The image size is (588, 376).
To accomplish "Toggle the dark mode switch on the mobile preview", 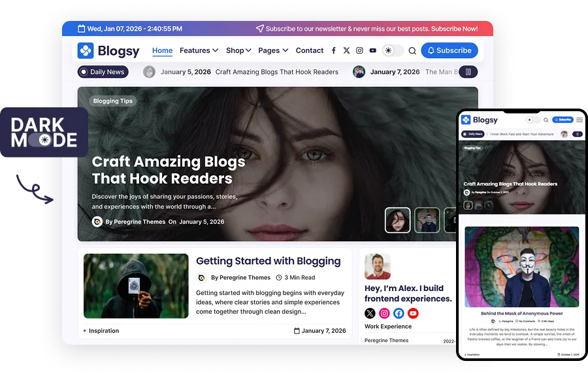I will click(534, 120).
